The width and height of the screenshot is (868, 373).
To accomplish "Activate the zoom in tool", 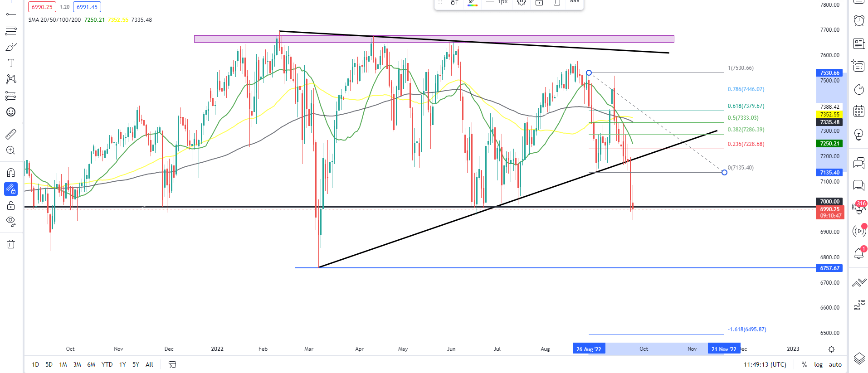I will pyautogui.click(x=11, y=150).
